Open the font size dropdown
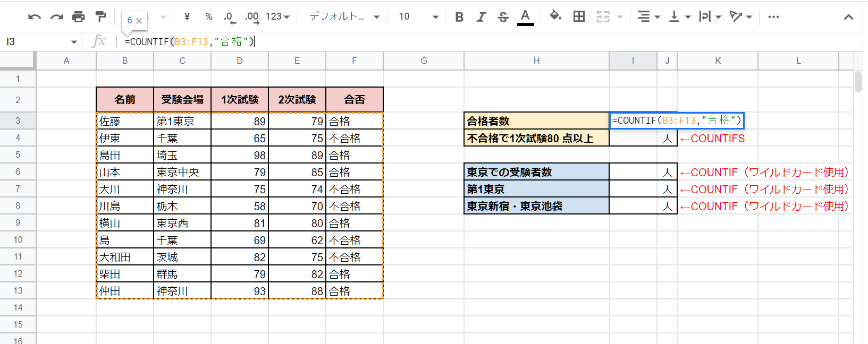Viewport: 868px width, 344px height. [x=418, y=17]
